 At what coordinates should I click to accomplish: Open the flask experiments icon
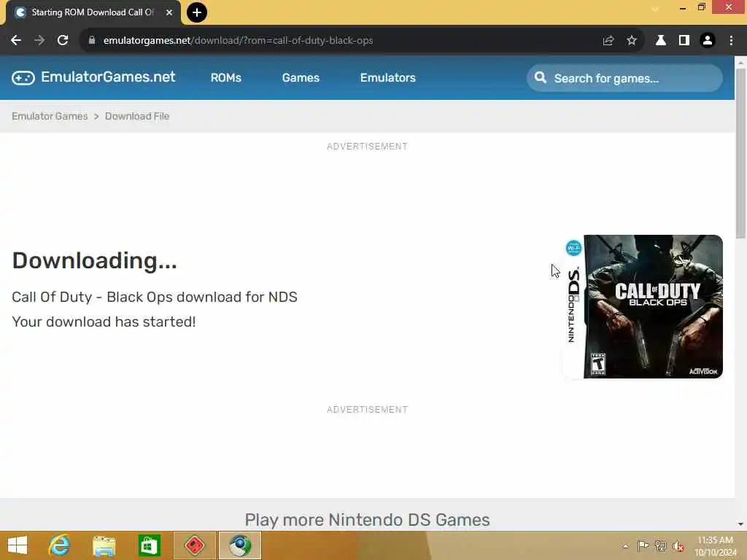(x=661, y=41)
